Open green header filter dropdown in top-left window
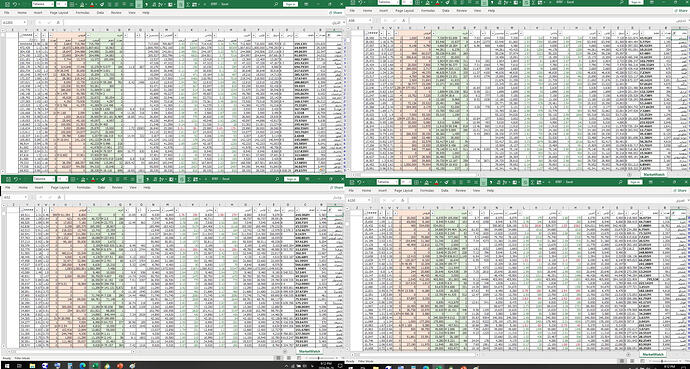Screen dimensions: 690x369 pyautogui.click(x=88, y=35)
